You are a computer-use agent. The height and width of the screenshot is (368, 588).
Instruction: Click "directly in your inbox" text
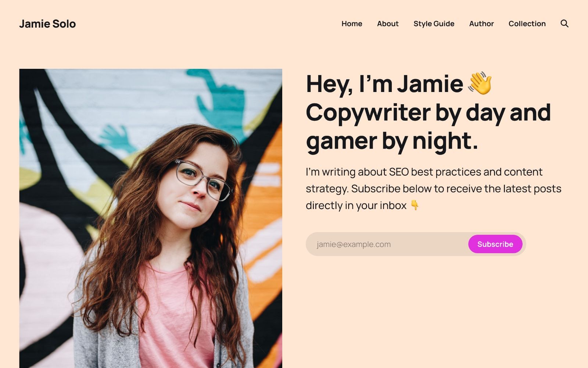(x=356, y=205)
